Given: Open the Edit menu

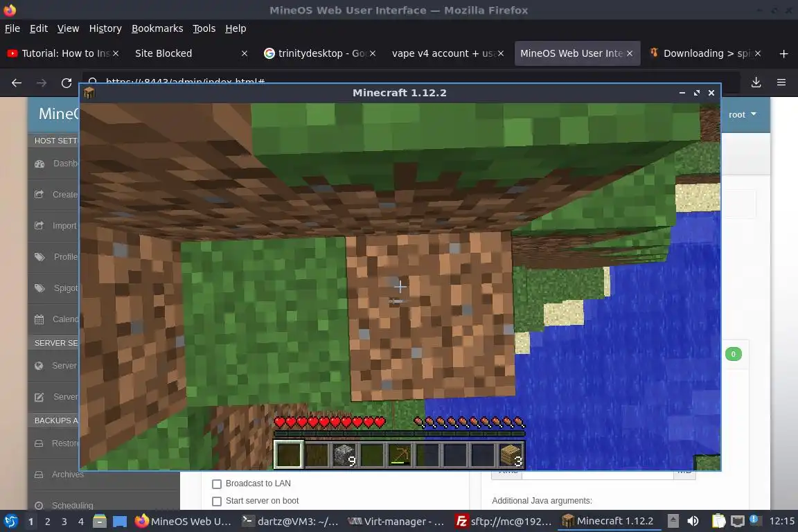Looking at the screenshot, I should point(39,28).
